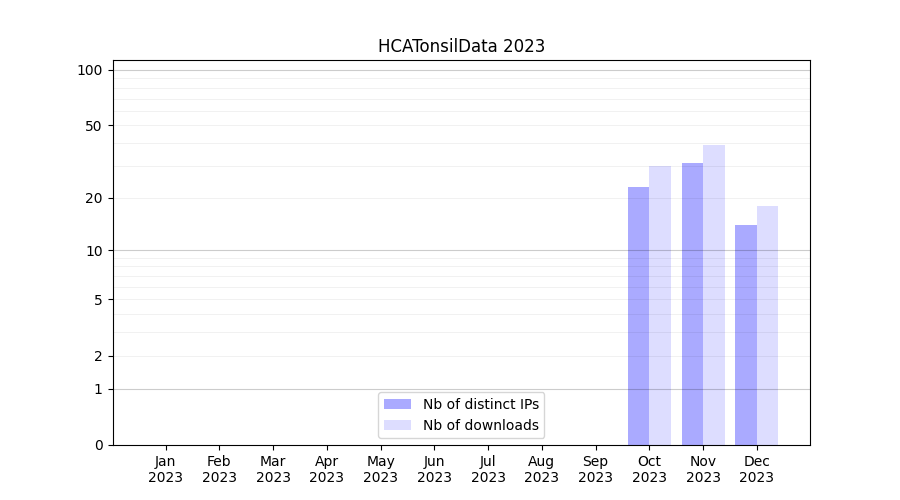Select the 'Nb of downloads' legend label
The image size is (900, 500).
coord(480,425)
